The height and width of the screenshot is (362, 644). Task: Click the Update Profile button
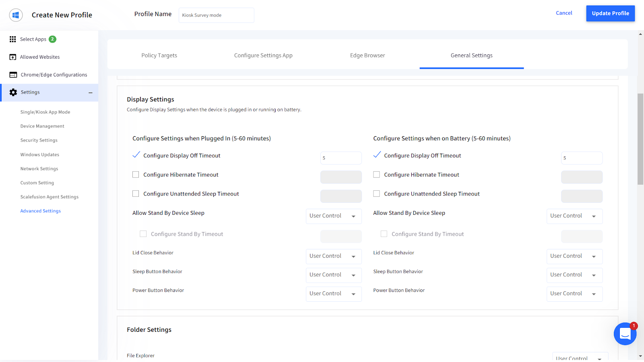[x=610, y=13]
